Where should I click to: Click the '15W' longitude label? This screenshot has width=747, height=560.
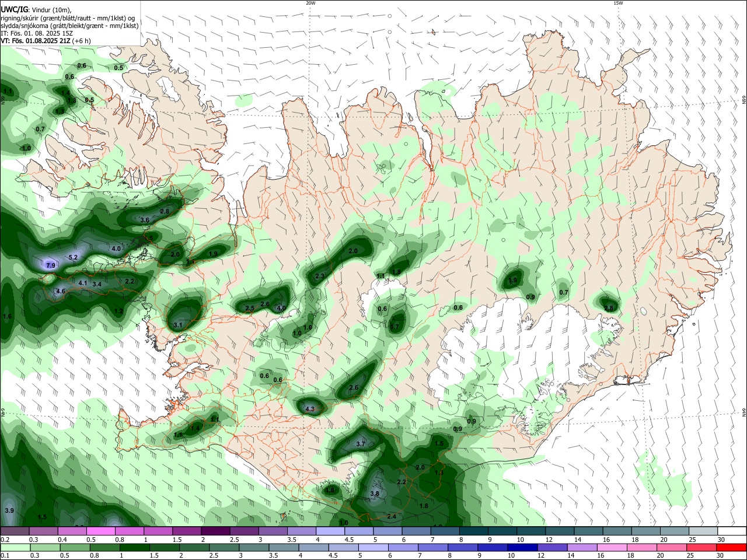[618, 3]
